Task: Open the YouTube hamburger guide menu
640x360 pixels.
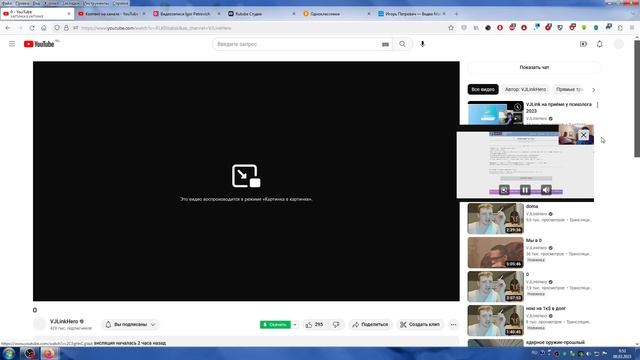Action: pos(12,44)
